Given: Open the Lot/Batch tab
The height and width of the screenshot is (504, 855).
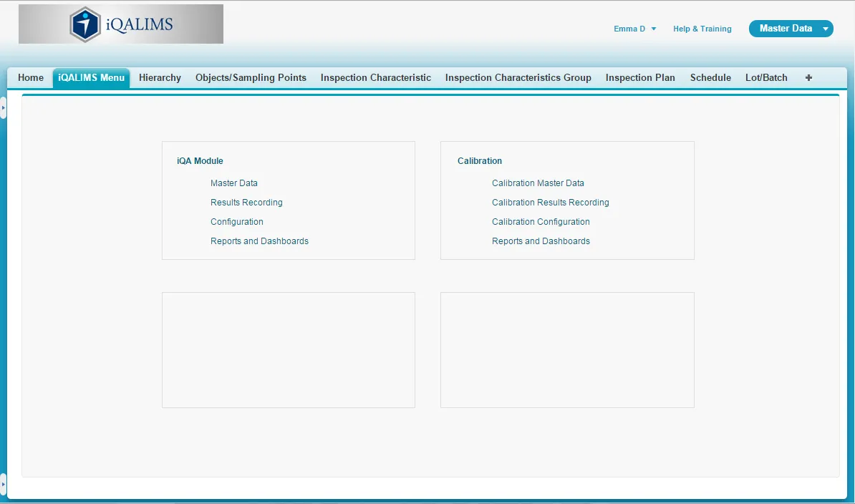Looking at the screenshot, I should coord(766,78).
